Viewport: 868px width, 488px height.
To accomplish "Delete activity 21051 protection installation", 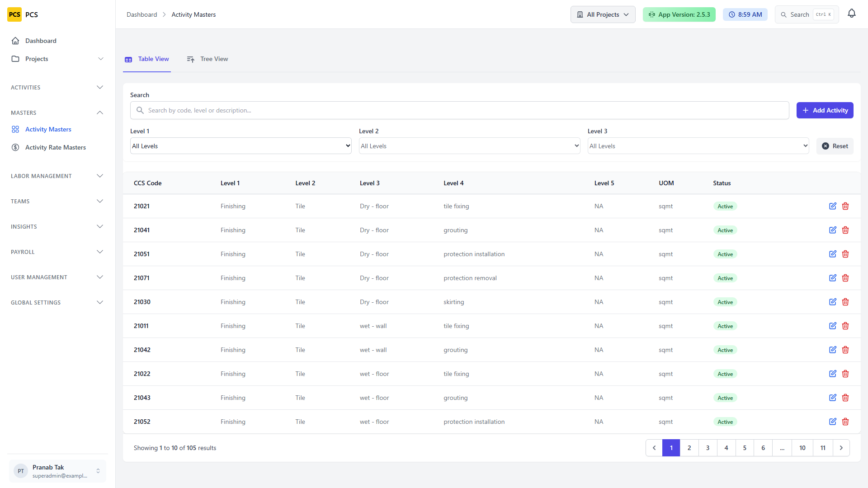I will (x=845, y=254).
